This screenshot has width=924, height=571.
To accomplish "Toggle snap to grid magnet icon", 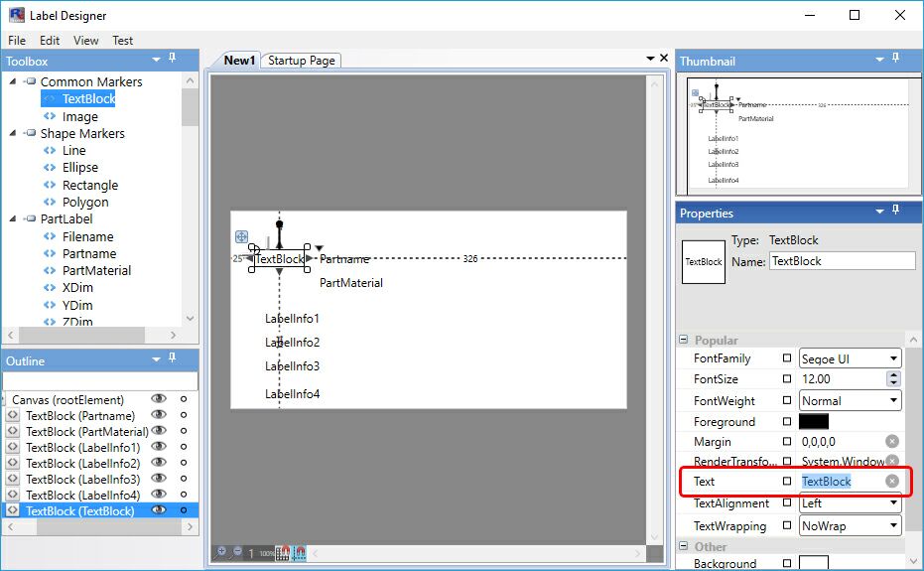I will click(283, 553).
